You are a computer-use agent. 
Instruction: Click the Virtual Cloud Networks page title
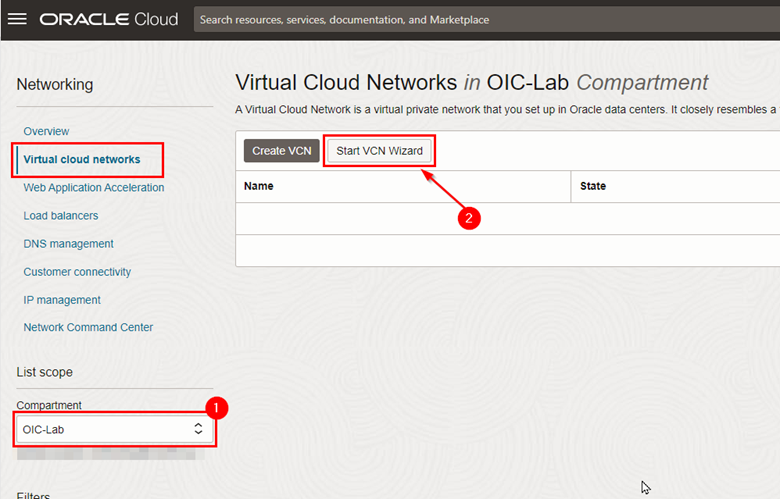click(x=471, y=83)
